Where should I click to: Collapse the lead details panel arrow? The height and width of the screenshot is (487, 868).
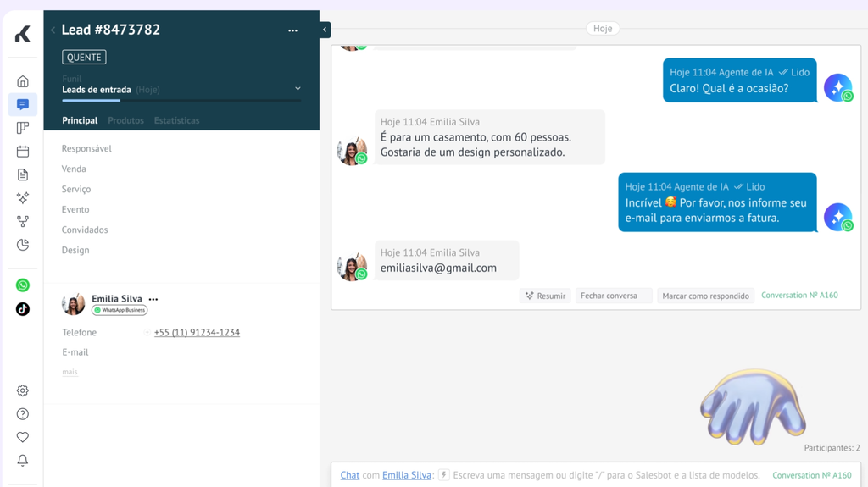(x=325, y=30)
